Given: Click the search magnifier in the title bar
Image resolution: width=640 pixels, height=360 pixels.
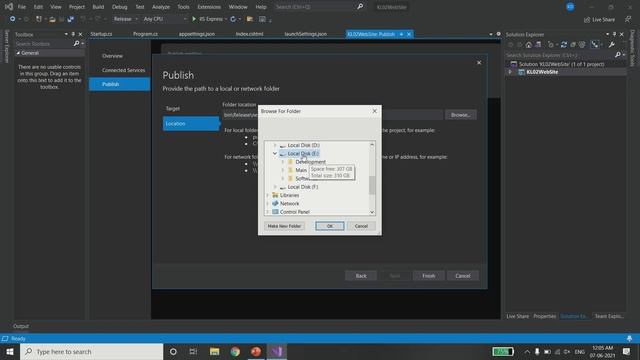Looking at the screenshot, I should click(x=360, y=7).
